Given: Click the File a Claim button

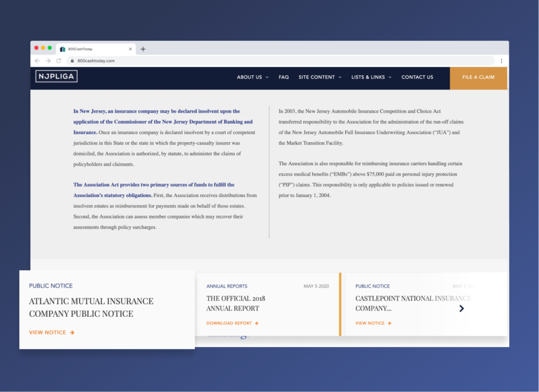Looking at the screenshot, I should (x=478, y=78).
